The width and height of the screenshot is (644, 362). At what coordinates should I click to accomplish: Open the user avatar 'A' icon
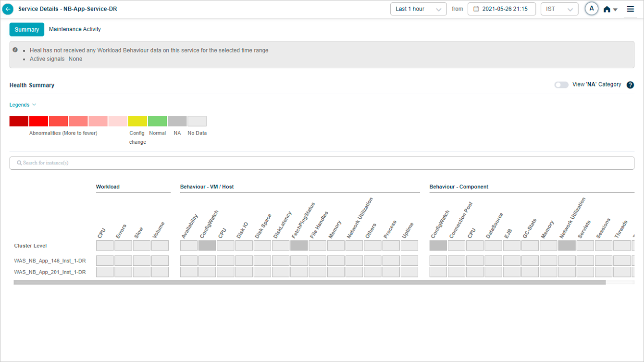(x=591, y=9)
